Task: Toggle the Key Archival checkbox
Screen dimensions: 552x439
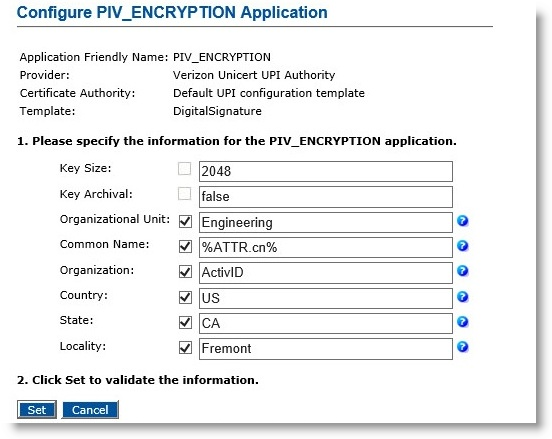Action: (x=185, y=194)
